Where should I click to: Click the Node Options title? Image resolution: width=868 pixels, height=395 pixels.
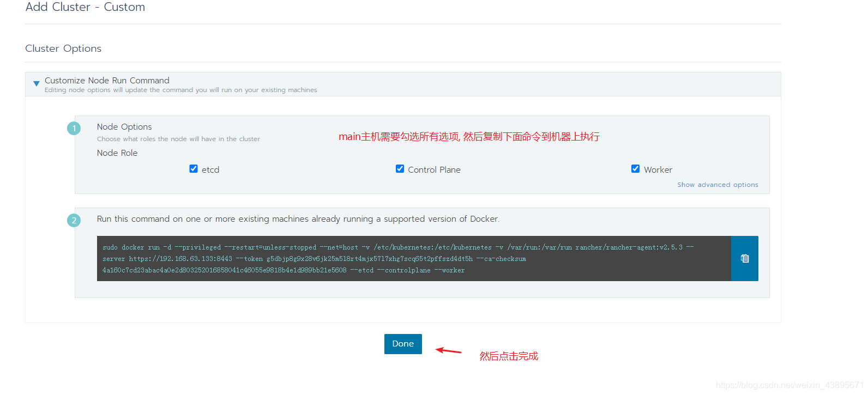pyautogui.click(x=124, y=127)
